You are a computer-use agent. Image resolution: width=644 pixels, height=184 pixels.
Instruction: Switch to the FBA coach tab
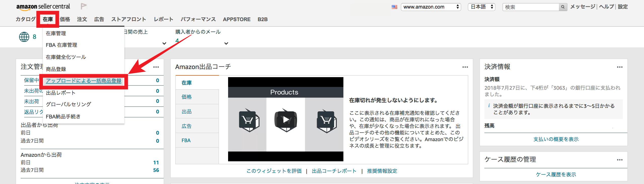click(x=197, y=140)
